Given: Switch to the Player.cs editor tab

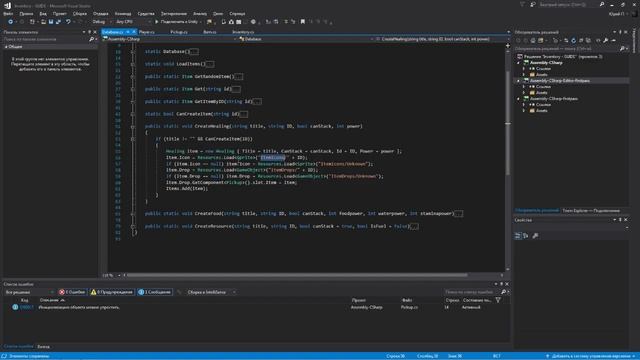Looking at the screenshot, I should (147, 32).
